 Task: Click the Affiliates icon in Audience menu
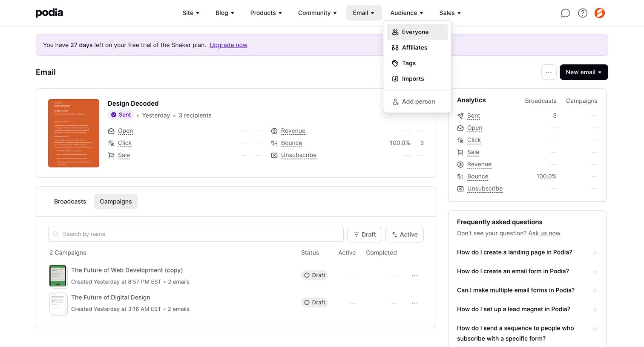coord(395,48)
